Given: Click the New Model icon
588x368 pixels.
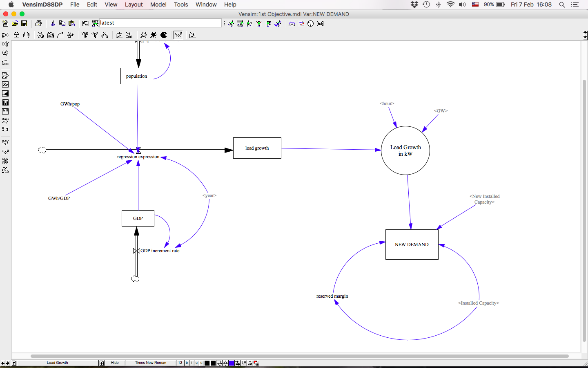Looking at the screenshot, I should pyautogui.click(x=5, y=24).
